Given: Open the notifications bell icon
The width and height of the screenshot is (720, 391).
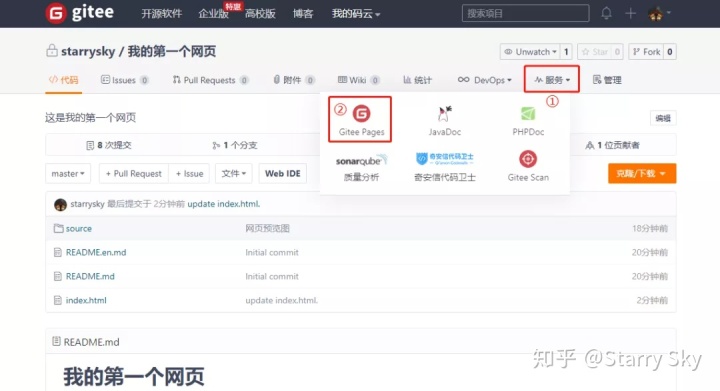Looking at the screenshot, I should point(607,13).
